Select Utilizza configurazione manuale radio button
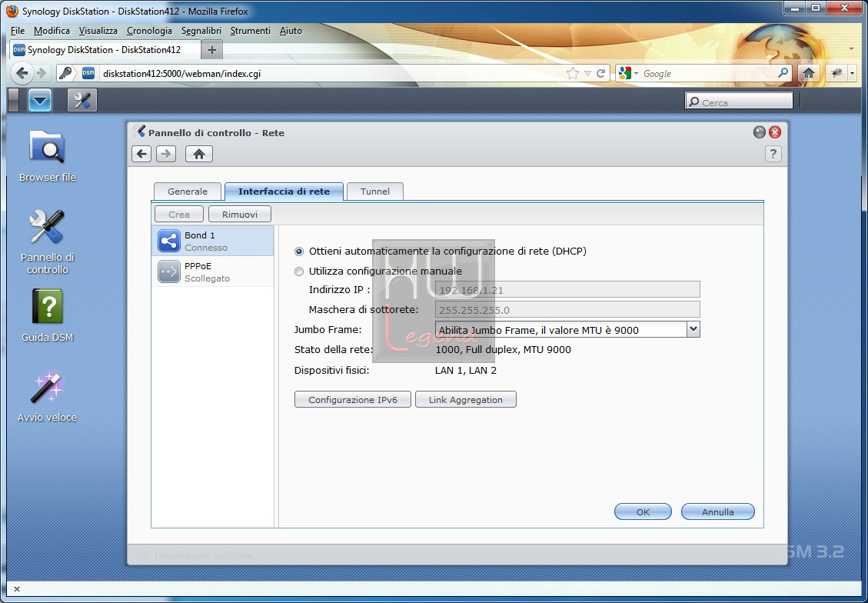The width and height of the screenshot is (868, 603). [299, 272]
